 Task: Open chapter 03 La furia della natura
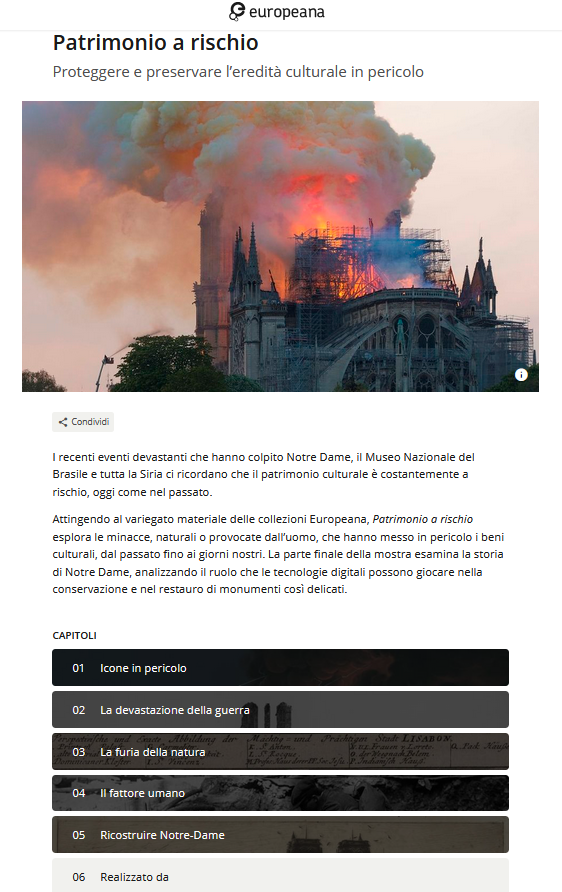click(x=280, y=751)
